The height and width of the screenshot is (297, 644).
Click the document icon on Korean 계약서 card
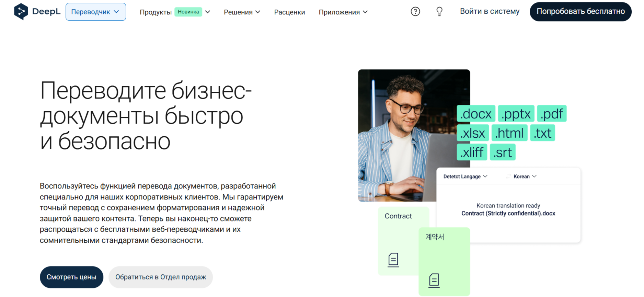point(434,280)
